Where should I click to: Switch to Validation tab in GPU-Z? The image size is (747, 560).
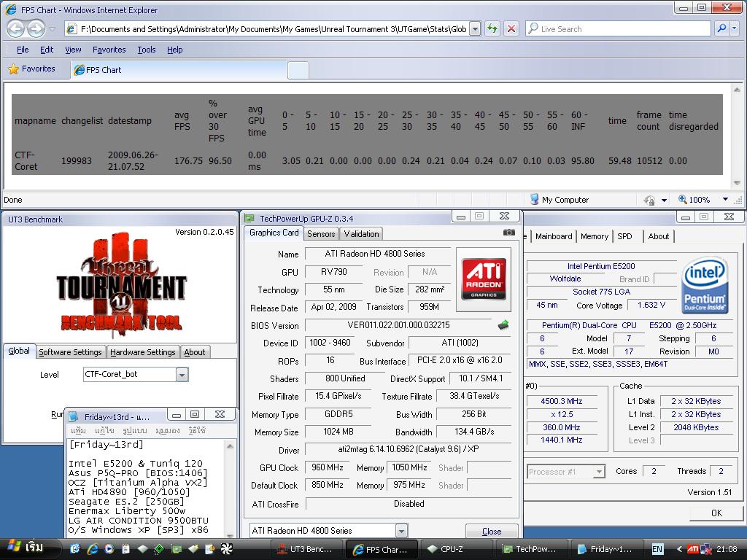pos(362,234)
